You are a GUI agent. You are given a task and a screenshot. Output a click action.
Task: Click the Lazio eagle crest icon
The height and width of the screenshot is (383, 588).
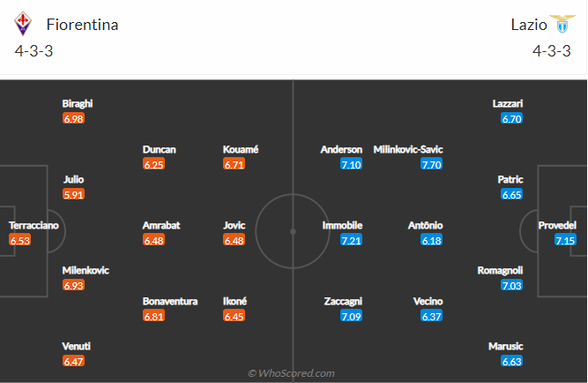coord(562,24)
